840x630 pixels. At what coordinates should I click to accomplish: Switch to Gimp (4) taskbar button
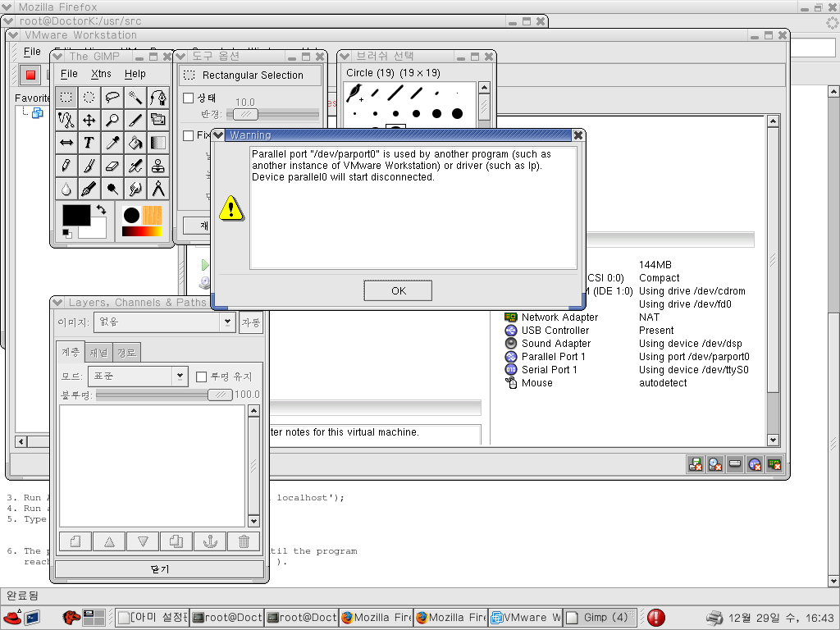tap(600, 618)
